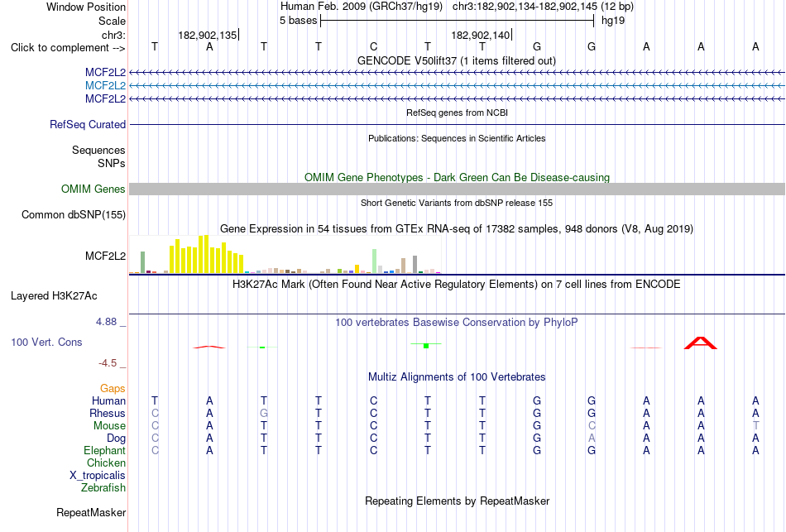The width and height of the screenshot is (786, 532).
Task: Open the GTEx 'Gene Expression in 54 tissues' title
Action: coord(457,229)
